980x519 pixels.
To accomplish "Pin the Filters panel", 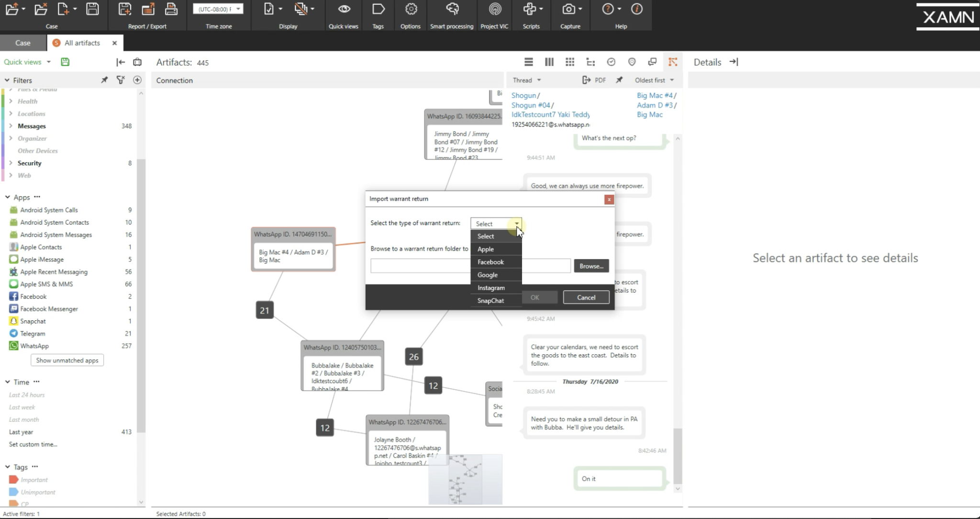I will (x=104, y=80).
